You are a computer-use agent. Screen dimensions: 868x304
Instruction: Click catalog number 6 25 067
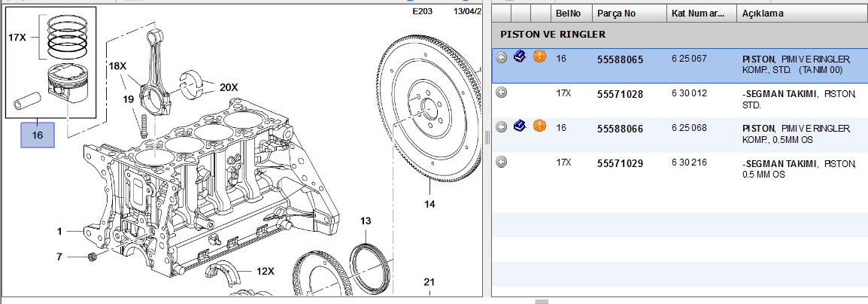[689, 58]
